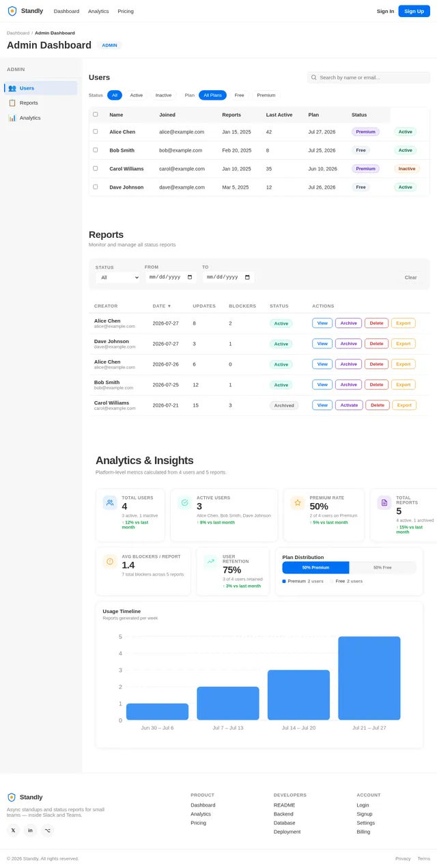
Task: Check the Alice Chen row checkbox
Action: [x=96, y=131]
